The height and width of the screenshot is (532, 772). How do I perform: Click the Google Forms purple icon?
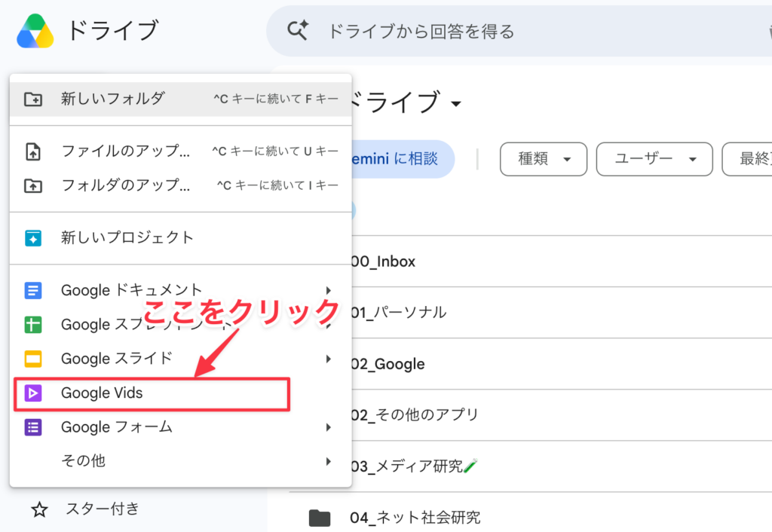coord(33,427)
